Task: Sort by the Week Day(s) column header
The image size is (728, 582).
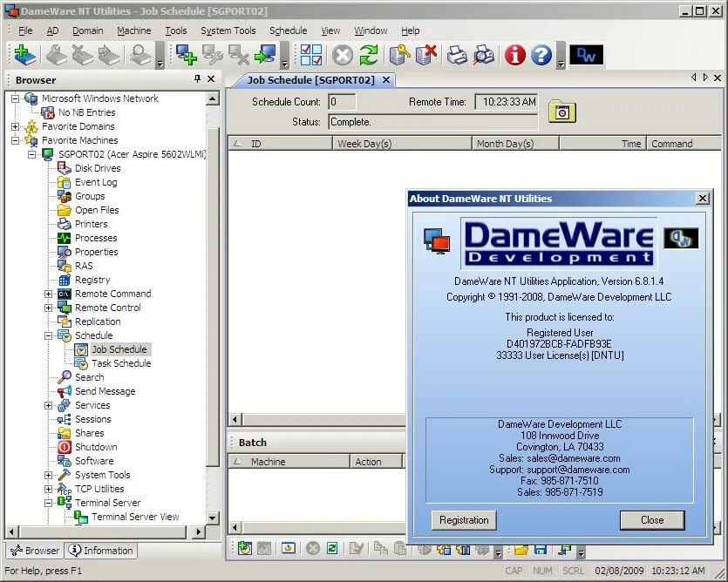Action: [402, 144]
